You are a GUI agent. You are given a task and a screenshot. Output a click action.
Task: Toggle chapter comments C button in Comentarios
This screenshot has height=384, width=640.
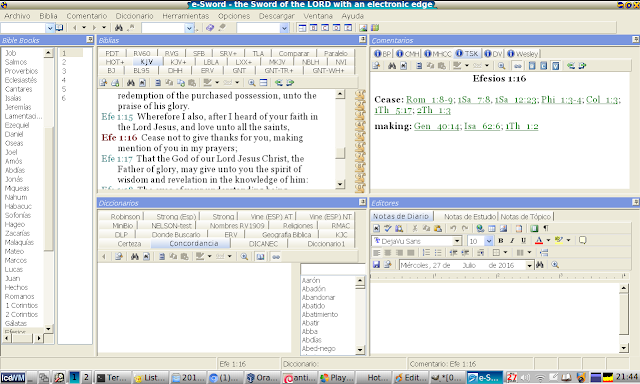click(544, 66)
